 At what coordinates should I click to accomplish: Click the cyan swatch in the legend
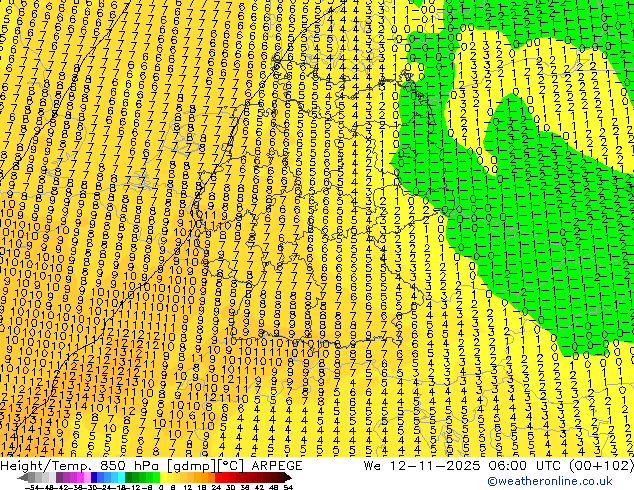click(x=121, y=477)
